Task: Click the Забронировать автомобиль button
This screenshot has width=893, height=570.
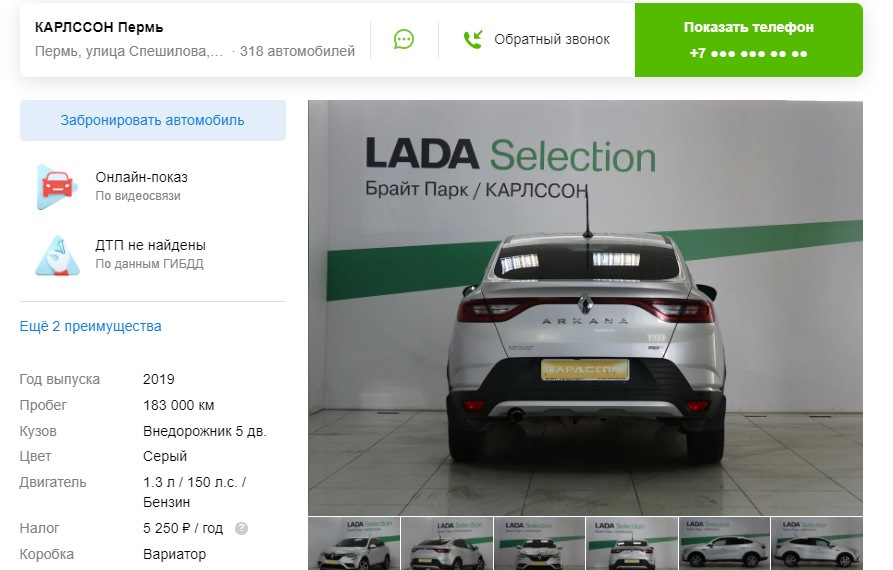Action: pyautogui.click(x=153, y=120)
